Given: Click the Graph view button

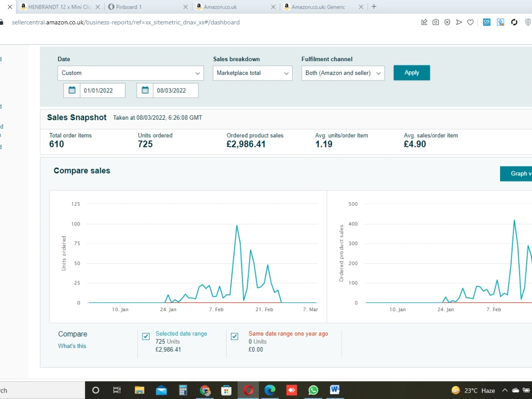Looking at the screenshot, I should (x=516, y=173).
